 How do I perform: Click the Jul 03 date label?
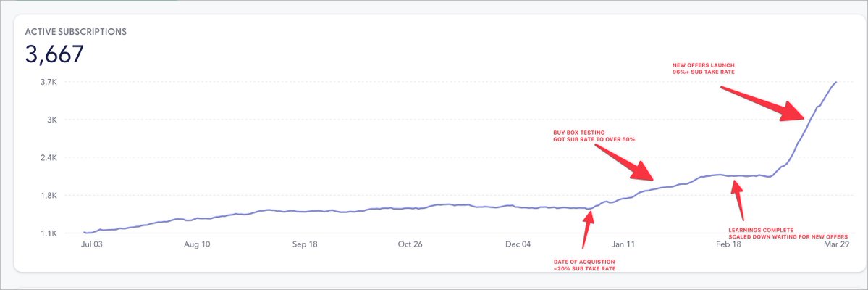(x=93, y=244)
